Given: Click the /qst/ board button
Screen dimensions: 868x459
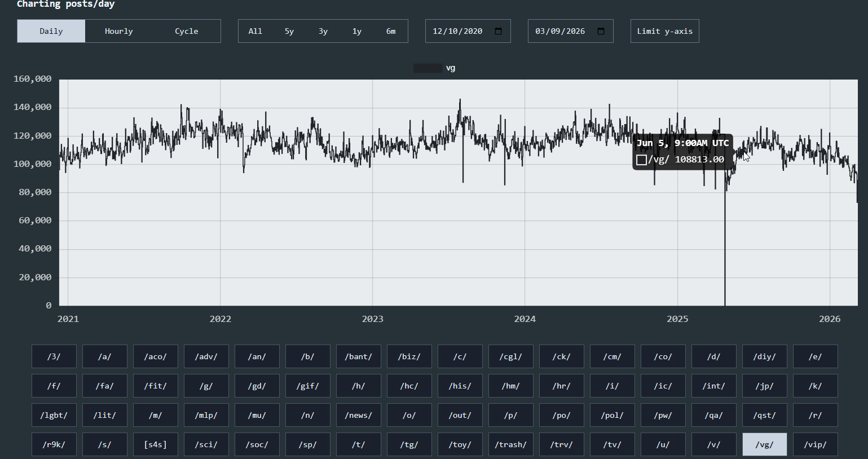Looking at the screenshot, I should [x=765, y=415].
